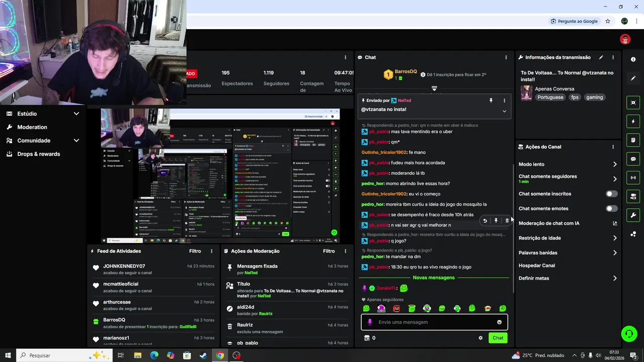Pin the hovered chat message
The image size is (644, 362).
(496, 221)
